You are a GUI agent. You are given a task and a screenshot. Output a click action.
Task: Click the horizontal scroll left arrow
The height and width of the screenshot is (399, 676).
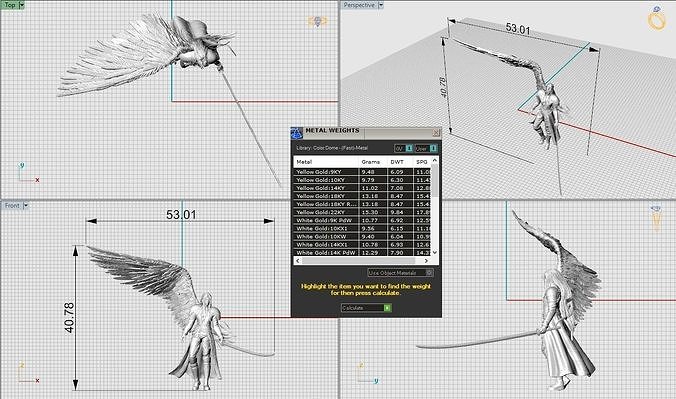click(x=298, y=261)
